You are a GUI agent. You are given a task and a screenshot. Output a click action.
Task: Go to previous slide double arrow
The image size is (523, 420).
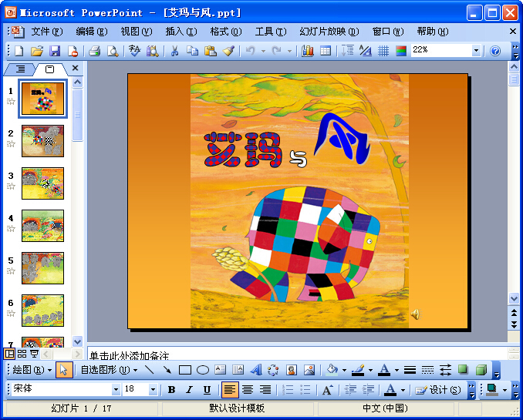click(514, 312)
